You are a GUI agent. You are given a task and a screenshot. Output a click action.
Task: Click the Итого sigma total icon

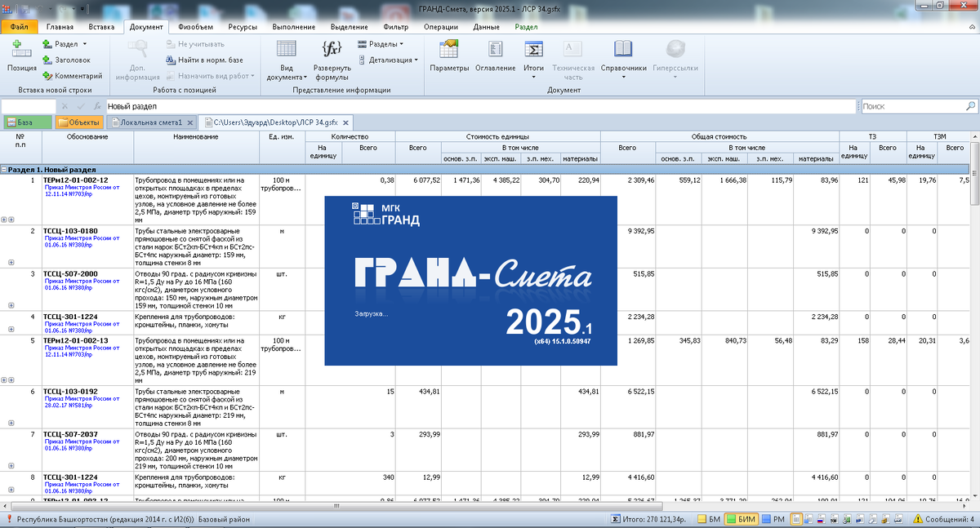[617, 519]
